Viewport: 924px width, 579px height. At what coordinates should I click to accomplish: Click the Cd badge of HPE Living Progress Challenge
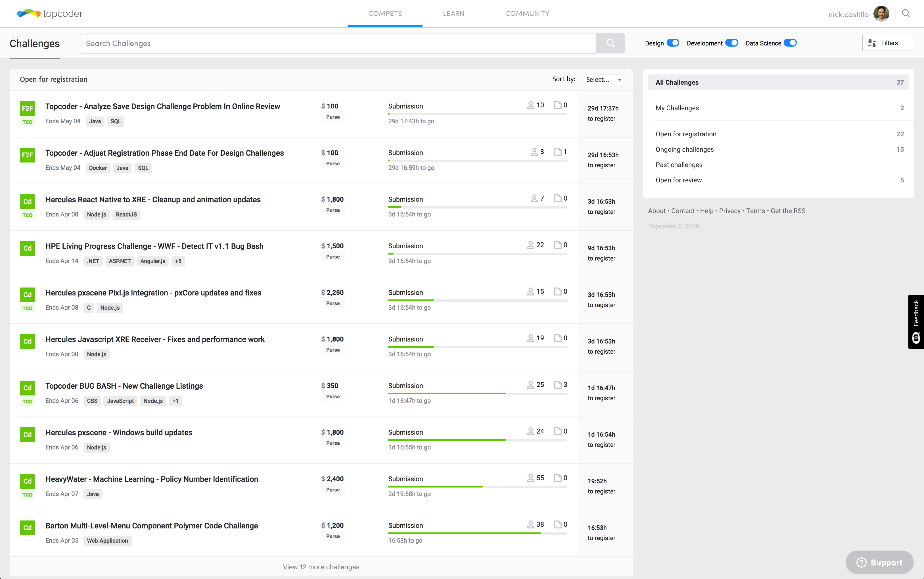coord(28,248)
